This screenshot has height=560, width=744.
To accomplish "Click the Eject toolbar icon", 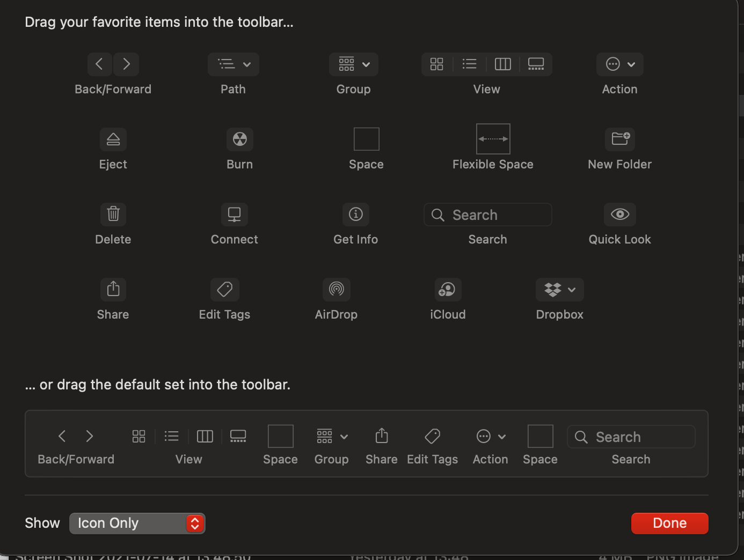I will 113,139.
